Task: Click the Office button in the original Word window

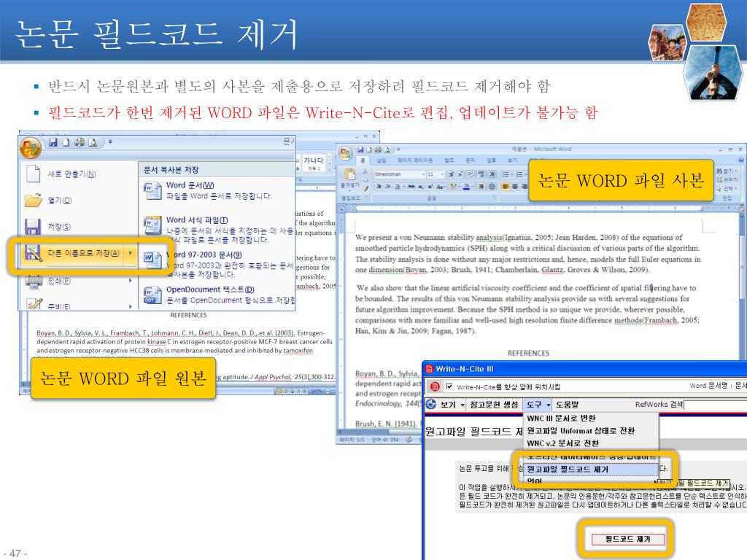Action: (x=31, y=147)
